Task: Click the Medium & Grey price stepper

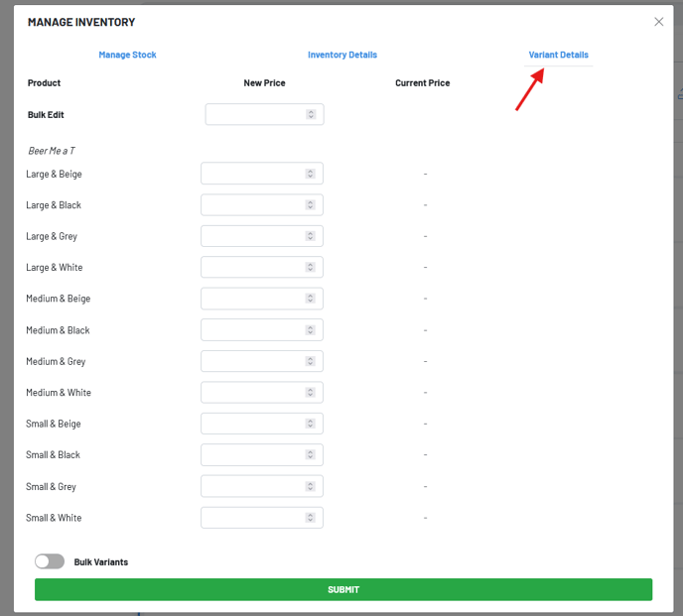Action: (310, 361)
